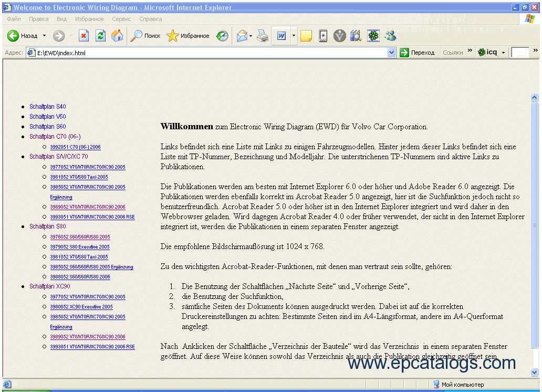Print the page with the printer icon
The width and height of the screenshot is (542, 392).
(x=263, y=36)
